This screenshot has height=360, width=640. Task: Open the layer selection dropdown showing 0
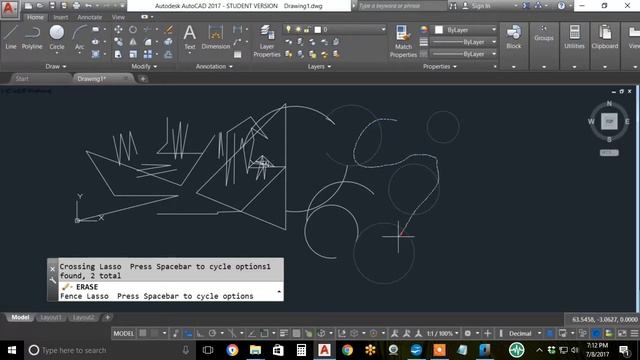click(334, 29)
